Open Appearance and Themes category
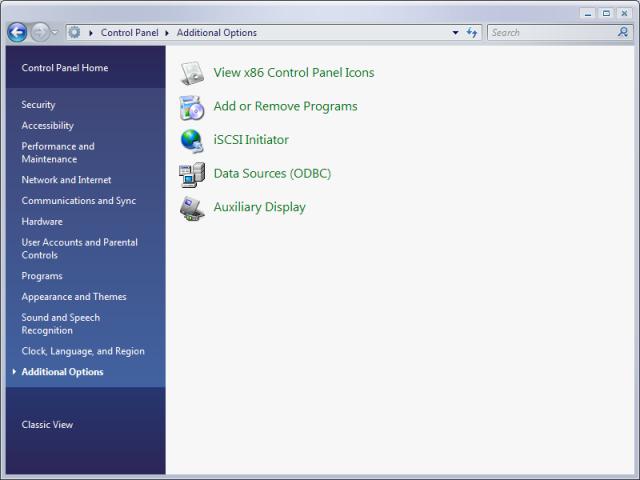The height and width of the screenshot is (480, 640). click(x=74, y=297)
